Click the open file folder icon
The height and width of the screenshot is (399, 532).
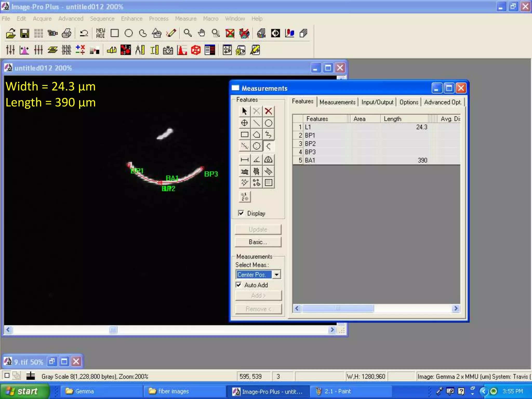(x=11, y=33)
